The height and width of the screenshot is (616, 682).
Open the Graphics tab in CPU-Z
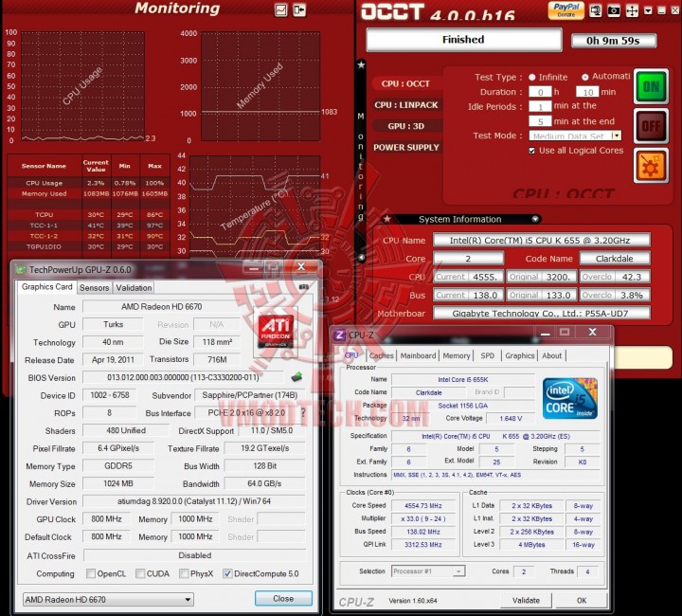(519, 355)
